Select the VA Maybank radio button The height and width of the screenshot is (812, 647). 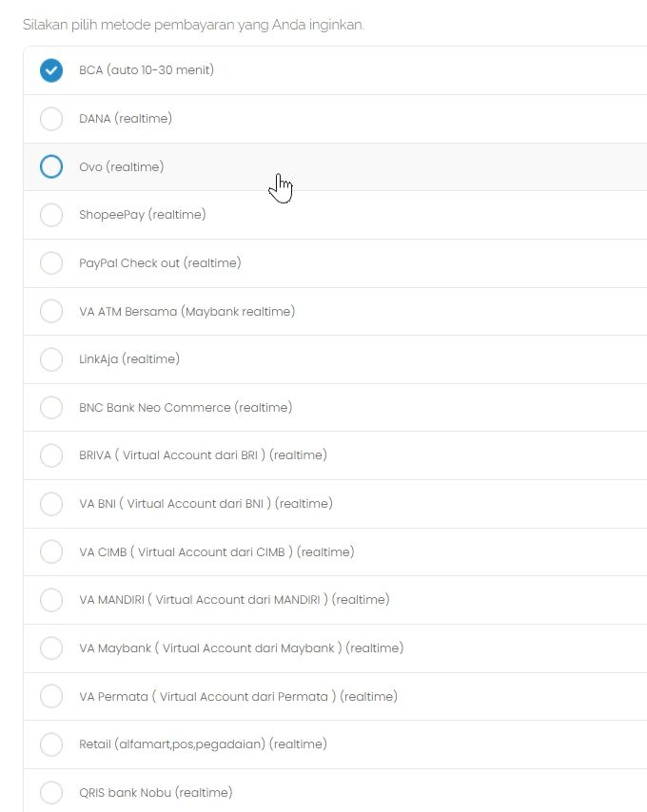point(51,648)
